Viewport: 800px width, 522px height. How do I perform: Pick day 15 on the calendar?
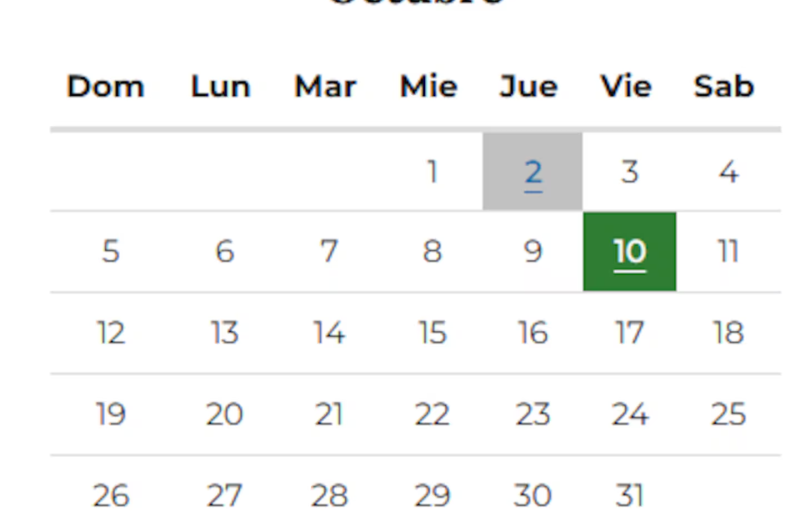point(432,332)
